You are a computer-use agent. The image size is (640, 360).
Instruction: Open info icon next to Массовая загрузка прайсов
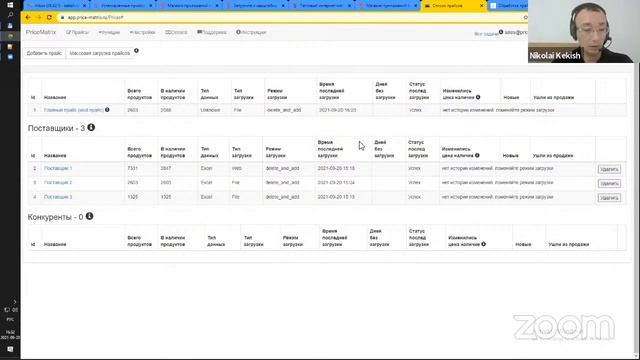click(x=136, y=51)
